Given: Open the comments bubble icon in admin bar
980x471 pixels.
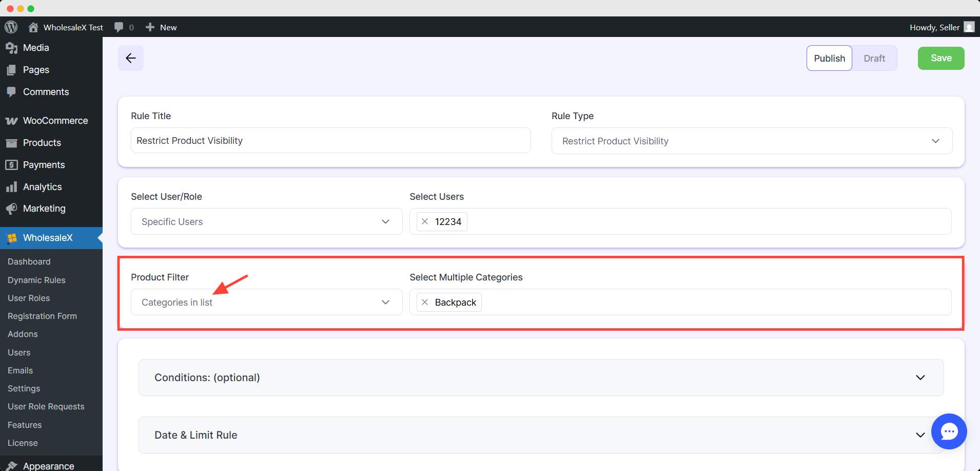Looking at the screenshot, I should tap(119, 27).
